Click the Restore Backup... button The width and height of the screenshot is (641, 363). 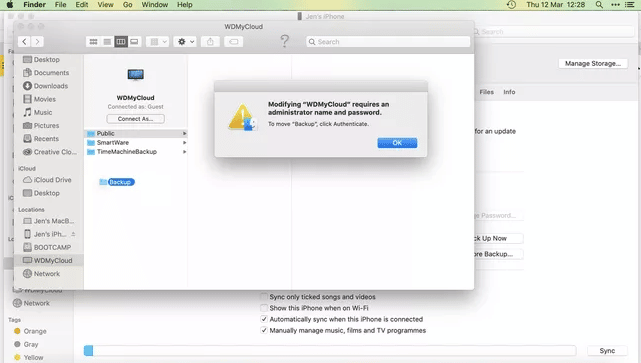tap(498, 254)
